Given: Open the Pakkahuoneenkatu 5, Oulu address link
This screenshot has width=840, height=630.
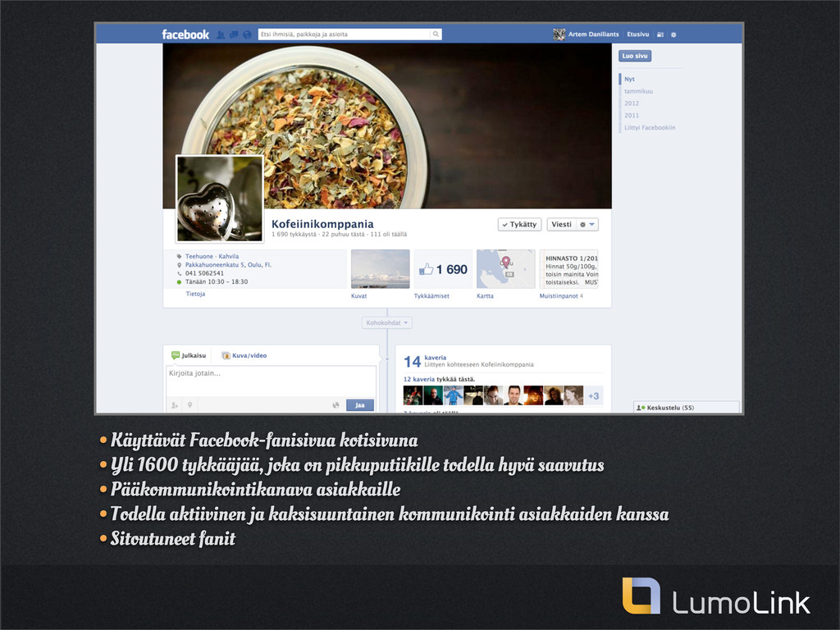Looking at the screenshot, I should [x=228, y=265].
